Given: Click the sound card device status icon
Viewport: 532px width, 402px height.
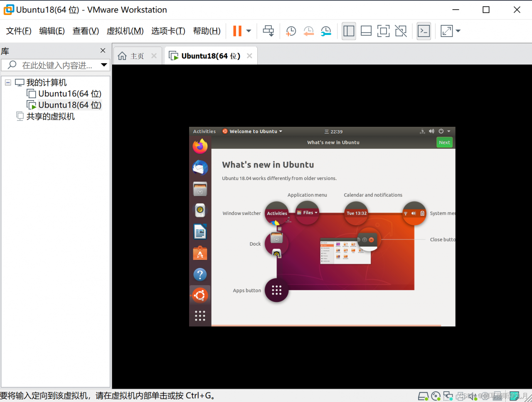Looking at the screenshot, I should click(x=473, y=396).
